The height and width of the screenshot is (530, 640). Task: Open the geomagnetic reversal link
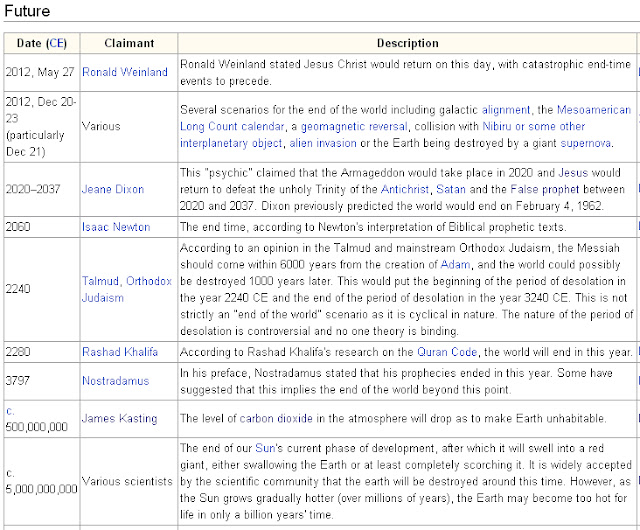(x=354, y=126)
